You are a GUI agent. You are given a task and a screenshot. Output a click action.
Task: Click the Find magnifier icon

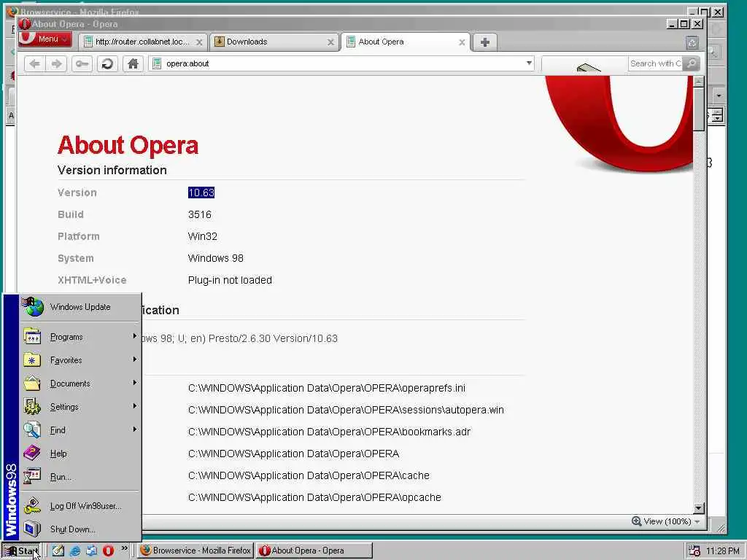(x=32, y=430)
